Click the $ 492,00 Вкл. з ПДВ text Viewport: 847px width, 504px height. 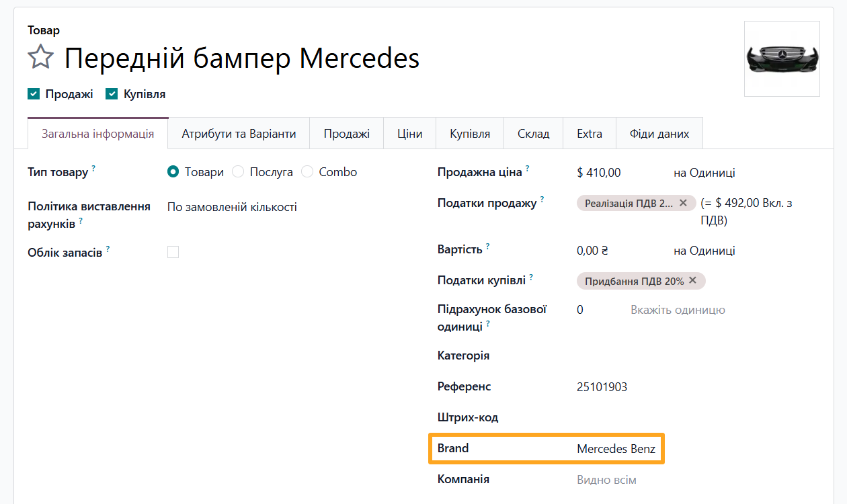pos(746,211)
